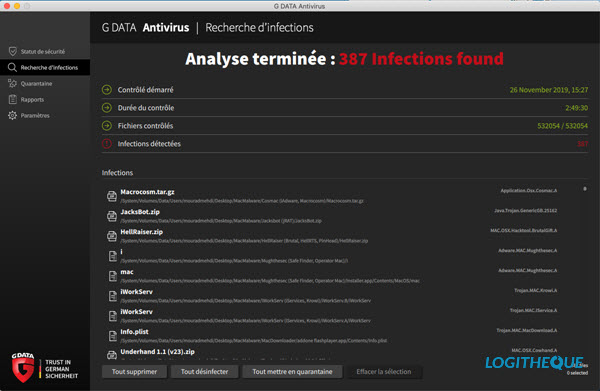The height and width of the screenshot is (391, 600).
Task: Click Trojan.MAC.iService.A threat label
Action: click(x=533, y=310)
